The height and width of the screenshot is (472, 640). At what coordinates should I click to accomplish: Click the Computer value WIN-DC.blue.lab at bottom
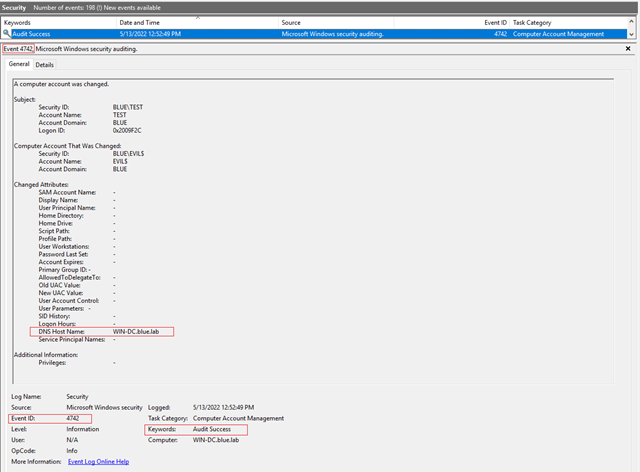(216, 440)
